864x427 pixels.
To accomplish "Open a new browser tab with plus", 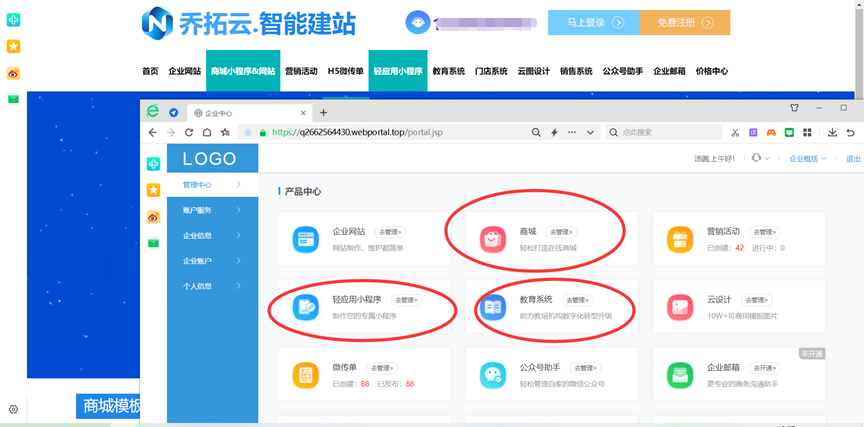I will click(323, 113).
